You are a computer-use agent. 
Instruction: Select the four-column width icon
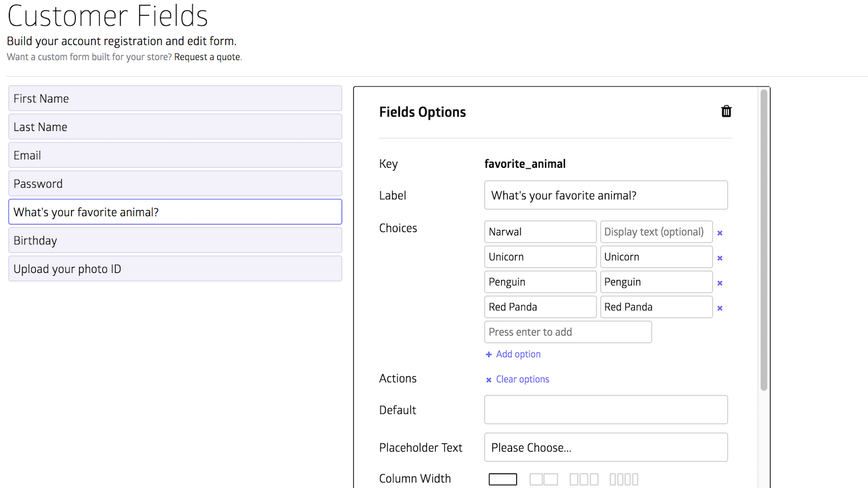coord(624,479)
